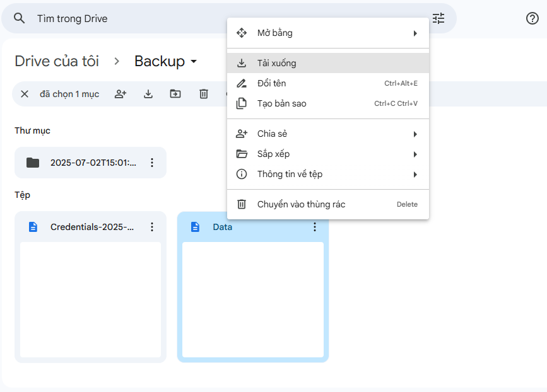The height and width of the screenshot is (392, 547).
Task: Expand the Chia sẻ submenu arrow
Action: click(415, 134)
